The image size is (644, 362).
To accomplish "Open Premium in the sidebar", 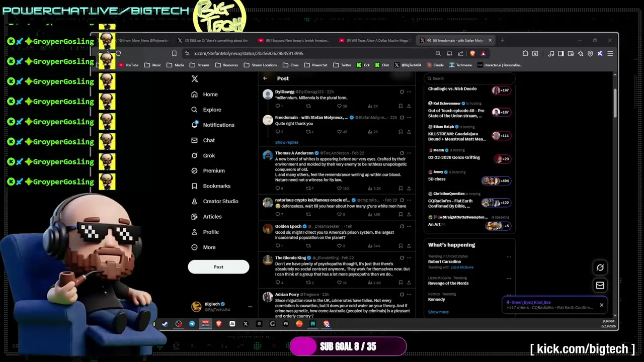I will point(208,171).
